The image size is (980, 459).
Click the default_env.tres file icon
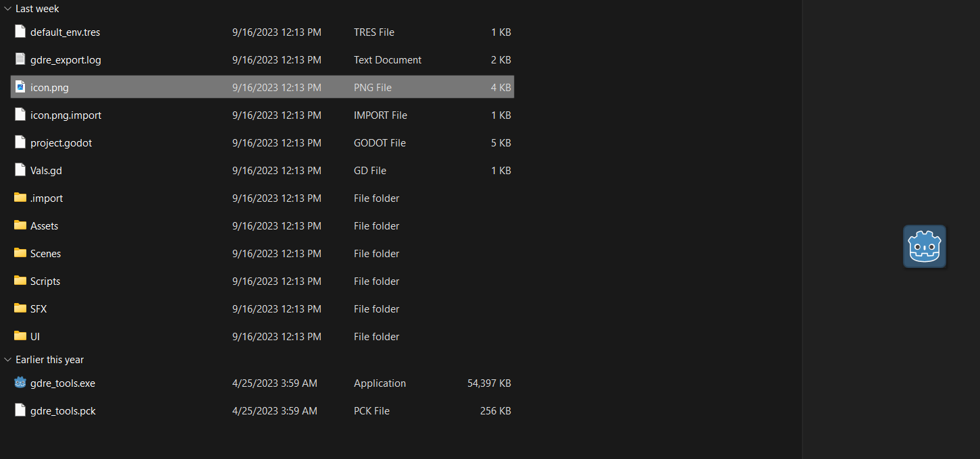[x=20, y=32]
